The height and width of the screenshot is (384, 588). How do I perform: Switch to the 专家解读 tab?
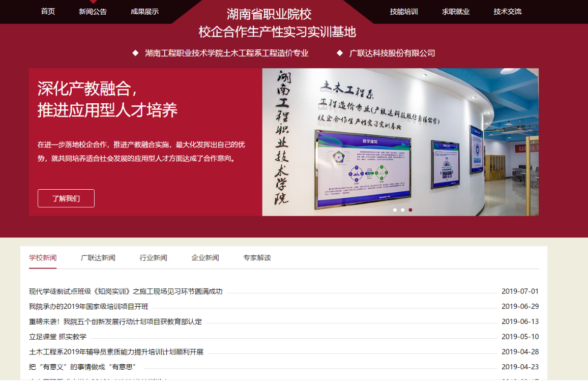pyautogui.click(x=257, y=258)
